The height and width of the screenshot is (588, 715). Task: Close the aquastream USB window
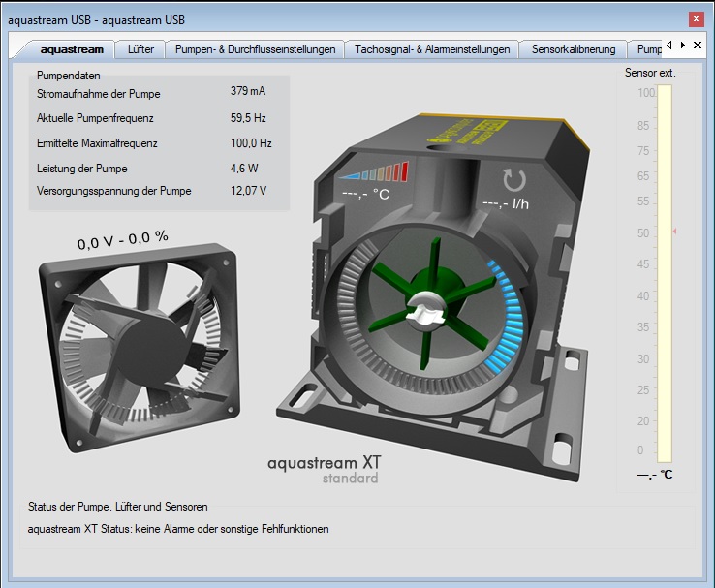696,19
